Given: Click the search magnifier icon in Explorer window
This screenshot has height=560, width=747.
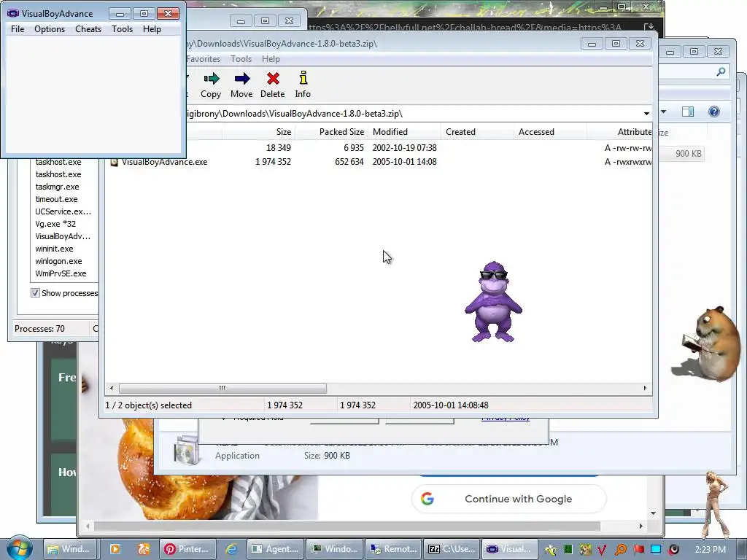Looking at the screenshot, I should coord(721,72).
